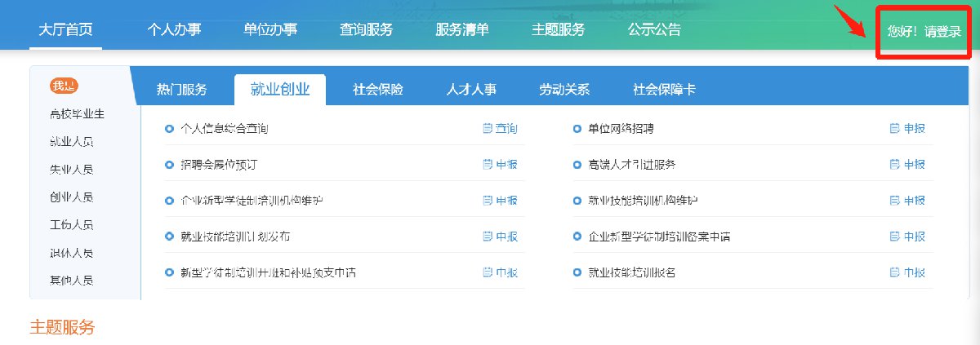The width and height of the screenshot is (980, 345).
Task: Select 查询服务 from the top menu
Action: click(366, 30)
